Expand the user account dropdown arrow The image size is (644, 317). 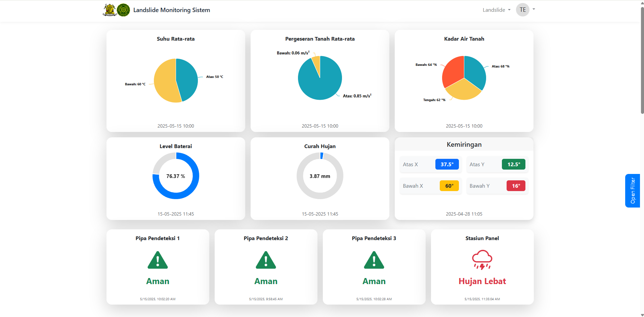(534, 9)
